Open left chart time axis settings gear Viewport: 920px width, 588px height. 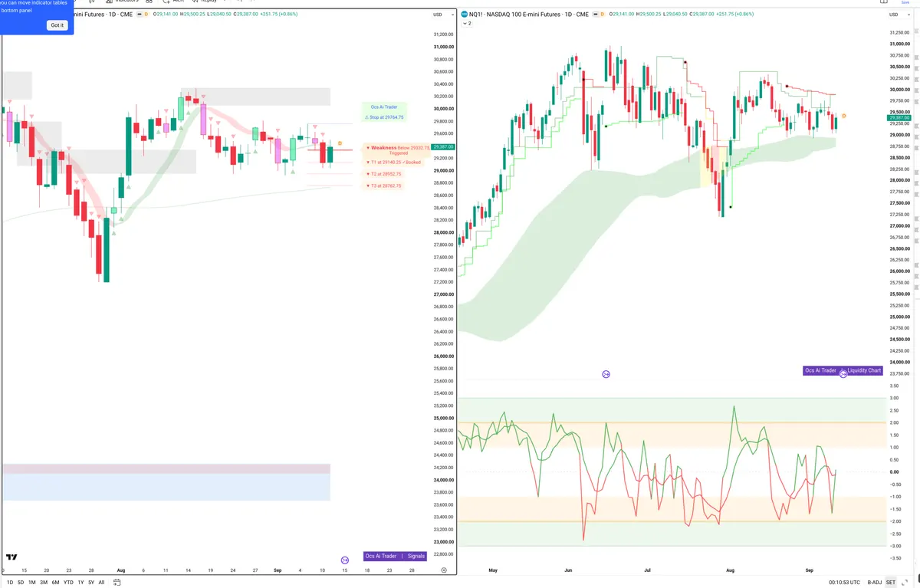pyautogui.click(x=444, y=570)
